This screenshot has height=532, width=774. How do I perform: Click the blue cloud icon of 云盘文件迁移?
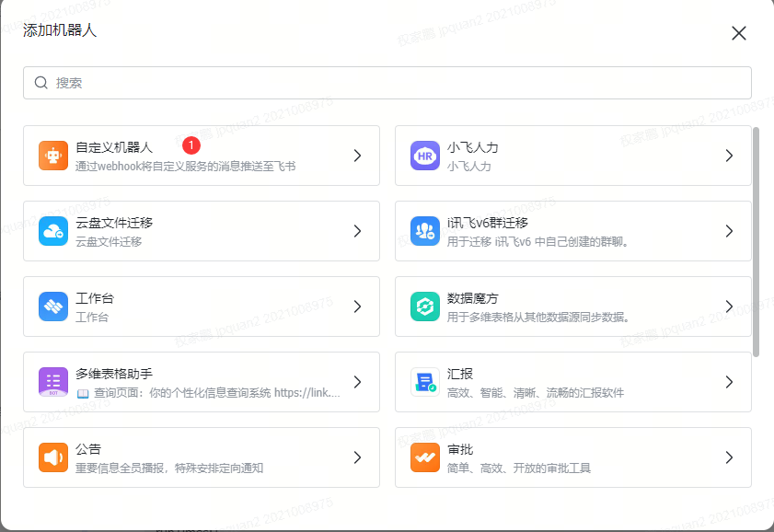tap(53, 231)
